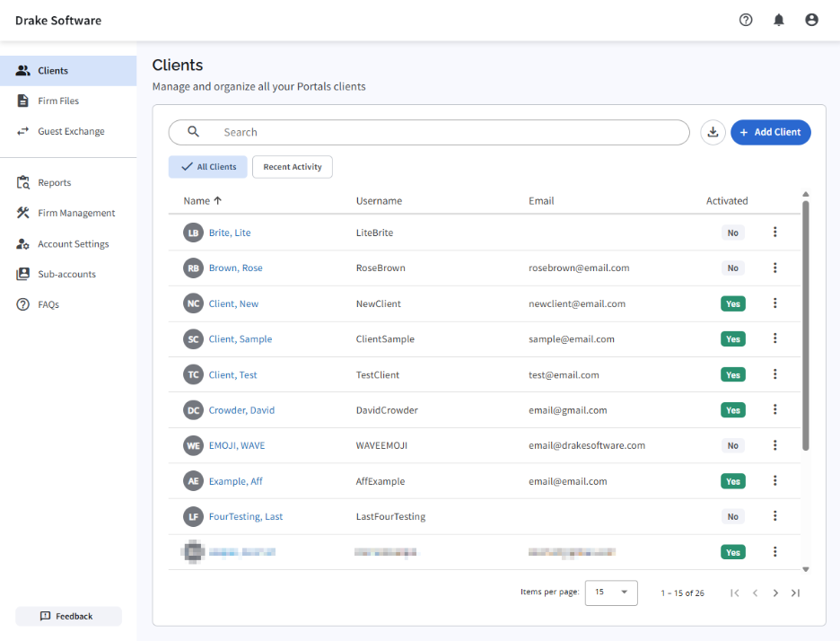Select the All Clients filter chip
The width and height of the screenshot is (840, 641).
tap(208, 167)
